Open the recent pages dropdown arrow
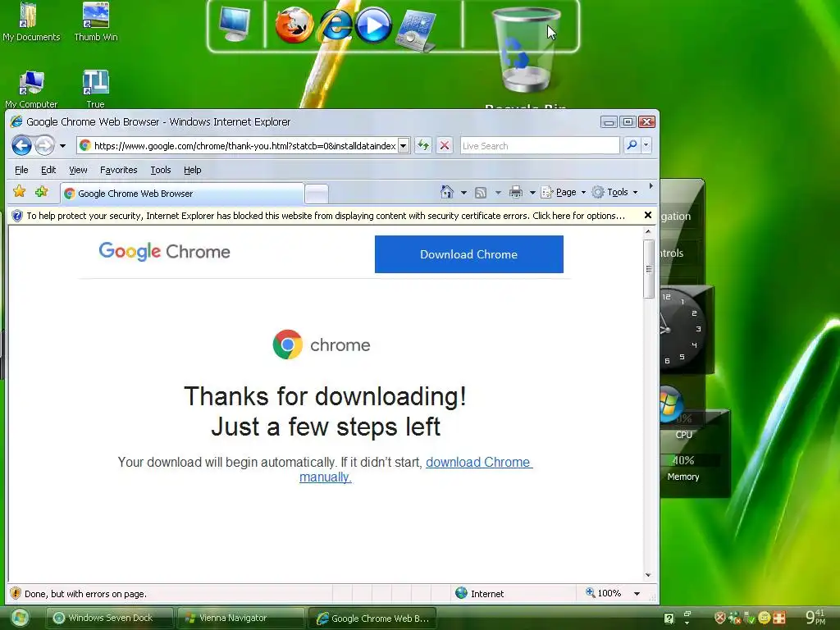 (x=62, y=146)
